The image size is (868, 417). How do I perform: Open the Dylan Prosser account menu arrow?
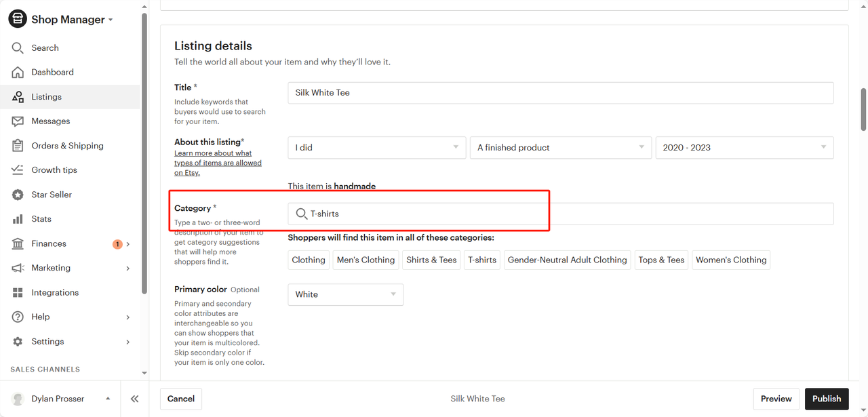108,399
